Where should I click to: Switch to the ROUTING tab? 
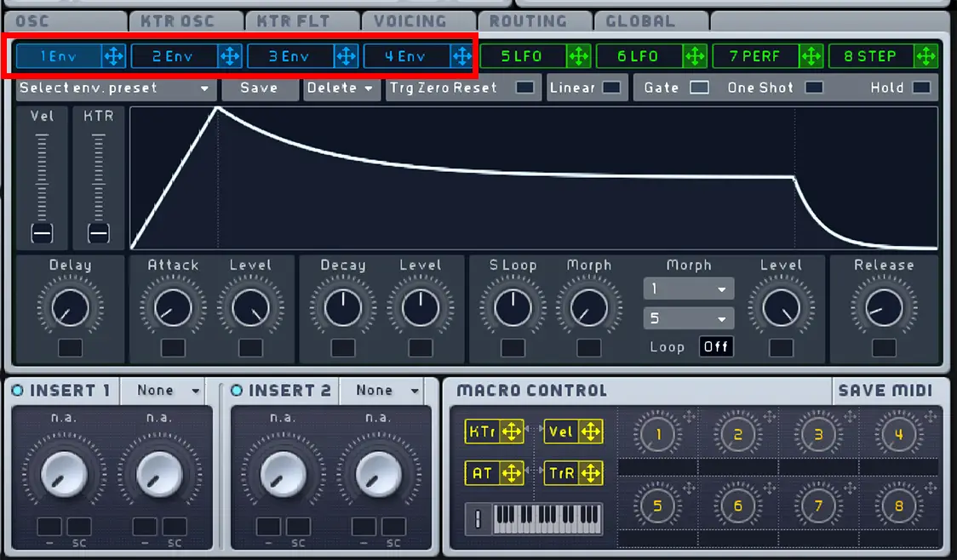(x=534, y=20)
